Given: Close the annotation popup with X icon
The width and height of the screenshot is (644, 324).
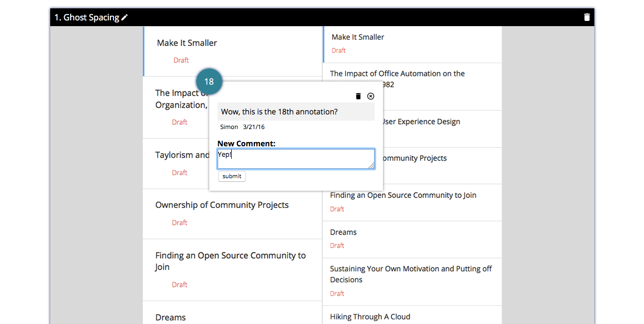Looking at the screenshot, I should click(x=371, y=96).
